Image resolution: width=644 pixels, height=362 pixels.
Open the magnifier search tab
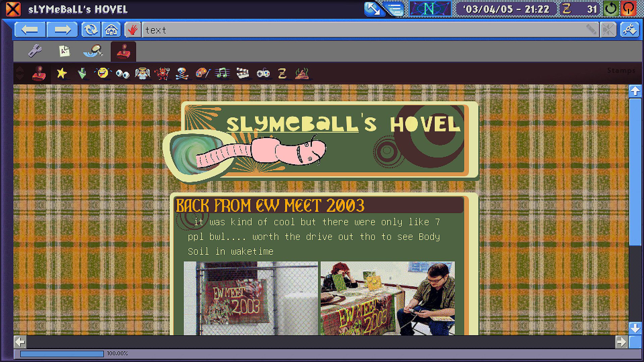(94, 51)
